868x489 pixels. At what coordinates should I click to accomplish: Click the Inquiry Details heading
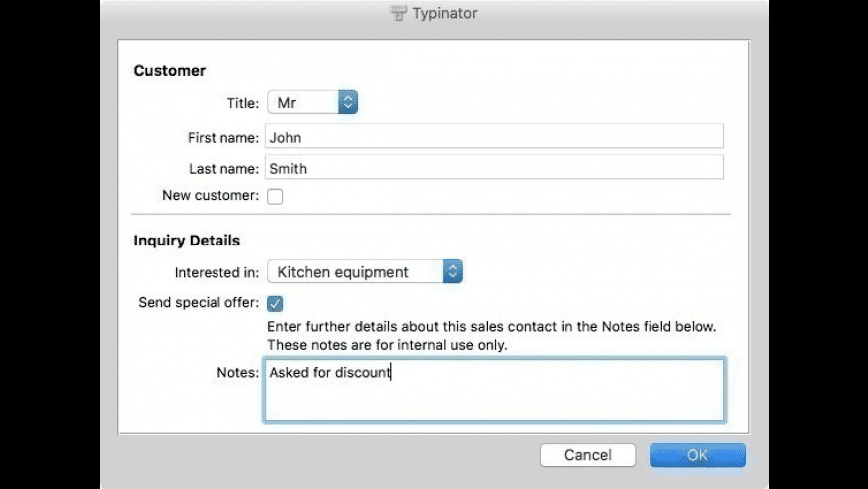click(x=187, y=241)
